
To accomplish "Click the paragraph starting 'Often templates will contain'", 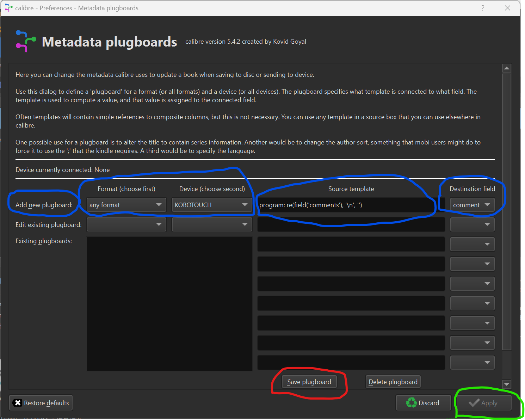I will click(x=248, y=121).
